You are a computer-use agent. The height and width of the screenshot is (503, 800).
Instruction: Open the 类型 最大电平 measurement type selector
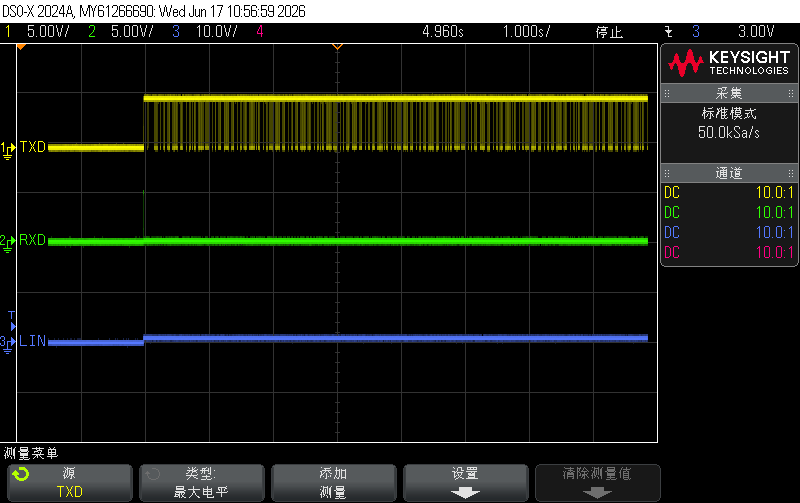point(202,483)
